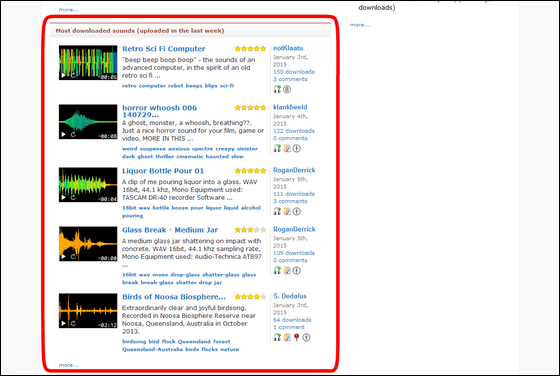Image resolution: width=560 pixels, height=376 pixels.
Task: Click the more link below Birds of Noosa
Action: [69, 365]
